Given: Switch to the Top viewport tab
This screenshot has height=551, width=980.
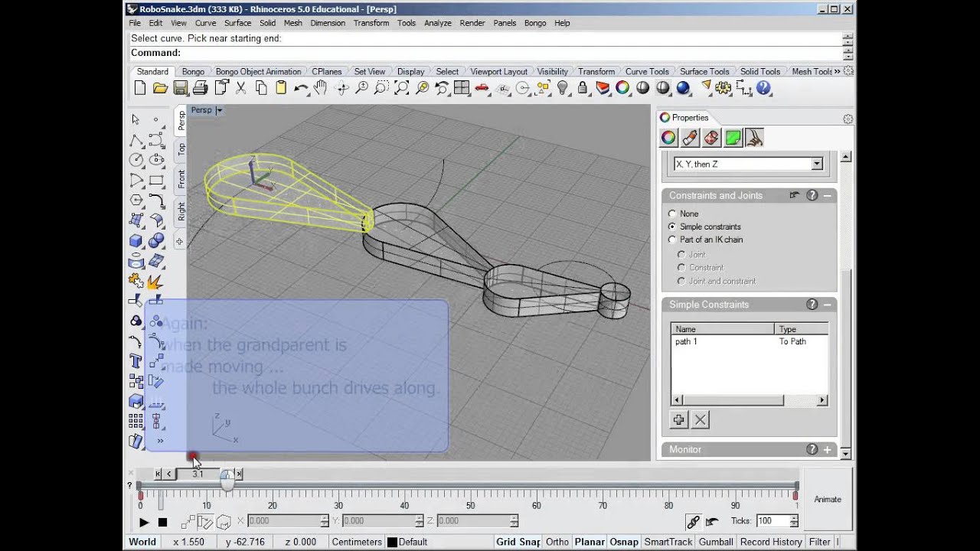Looking at the screenshot, I should click(x=181, y=149).
